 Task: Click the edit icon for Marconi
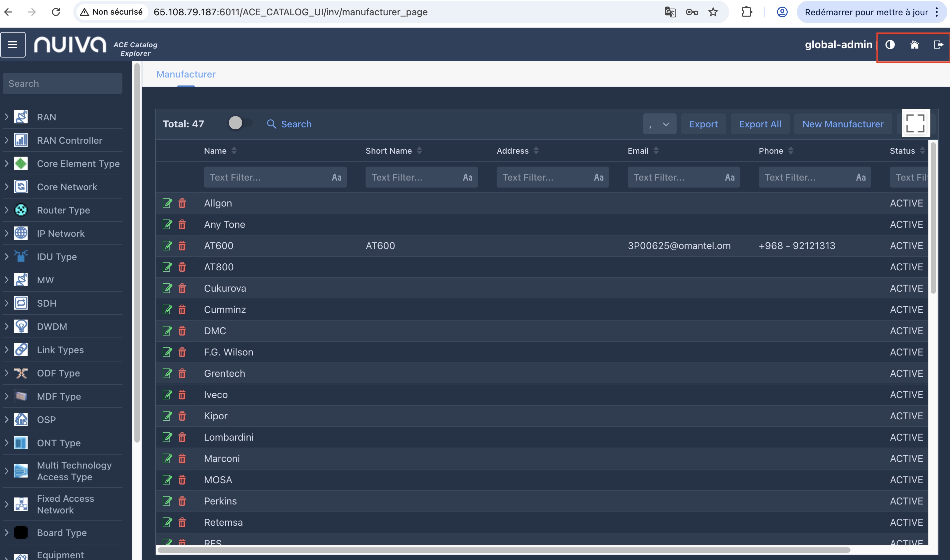point(167,458)
